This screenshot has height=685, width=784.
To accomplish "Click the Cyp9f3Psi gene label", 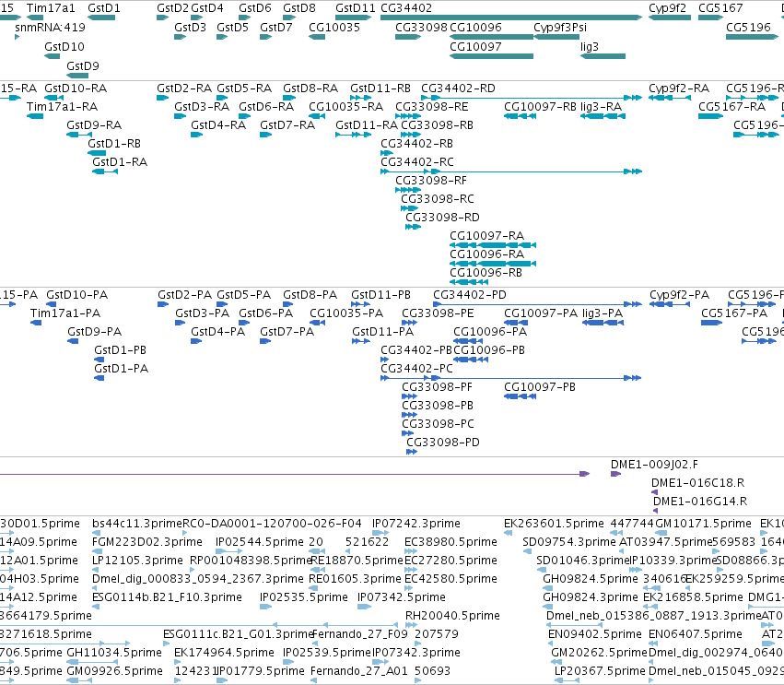I will click(560, 28).
